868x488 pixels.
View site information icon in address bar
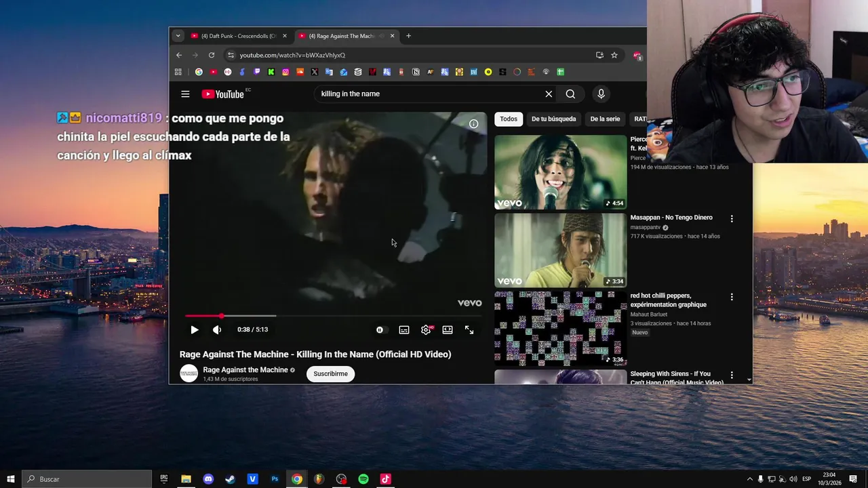tap(231, 55)
